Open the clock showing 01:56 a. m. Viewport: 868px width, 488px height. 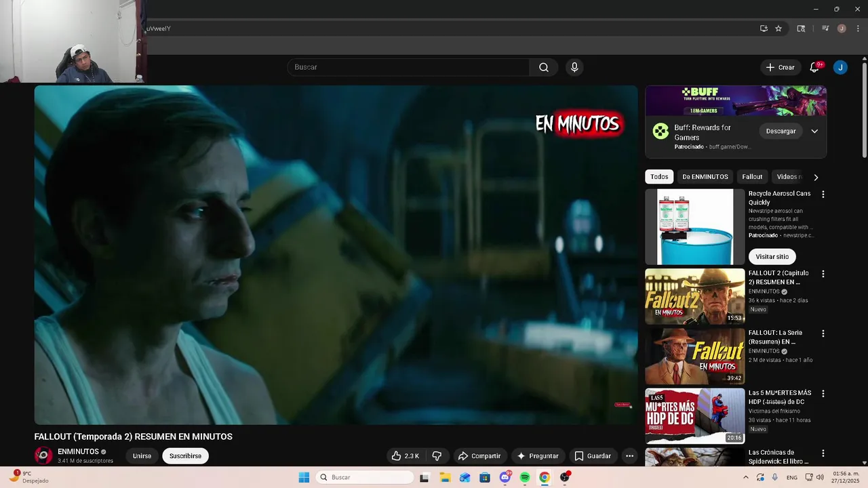(846, 477)
